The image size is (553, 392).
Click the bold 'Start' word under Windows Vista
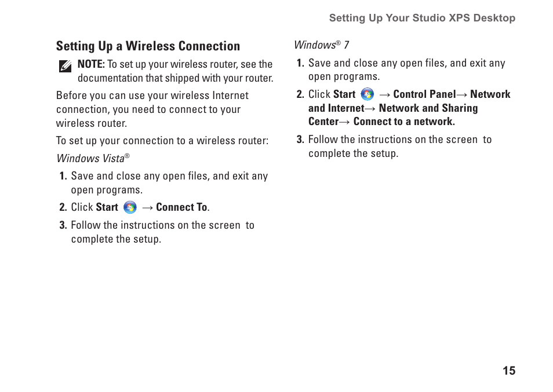107,207
